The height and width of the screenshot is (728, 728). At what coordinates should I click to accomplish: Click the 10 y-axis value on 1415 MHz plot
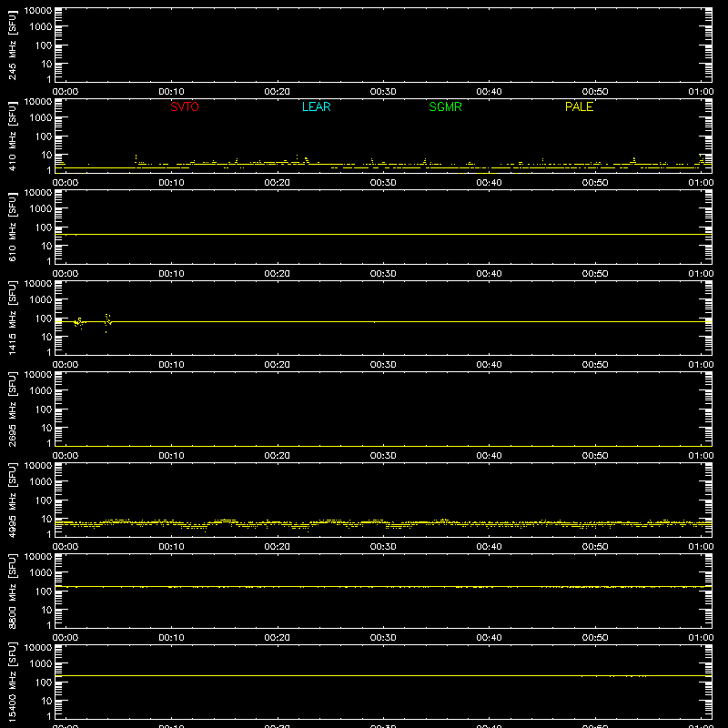coord(46,337)
